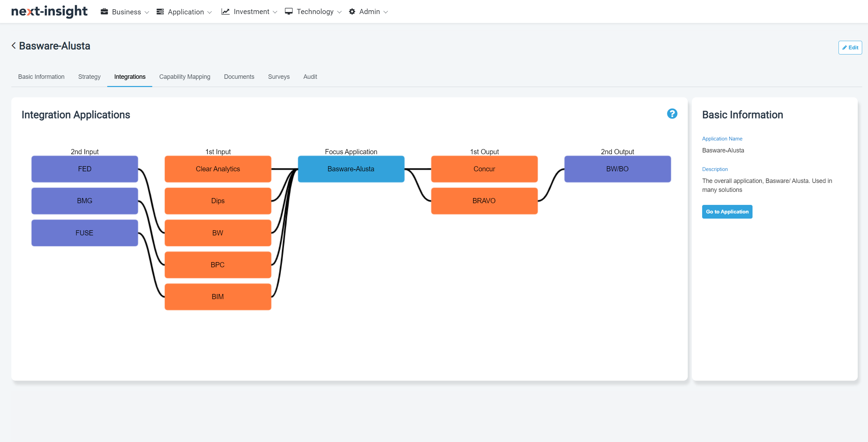Click the Basware-Alusta value under Application Name
This screenshot has height=442, width=868.
point(723,150)
